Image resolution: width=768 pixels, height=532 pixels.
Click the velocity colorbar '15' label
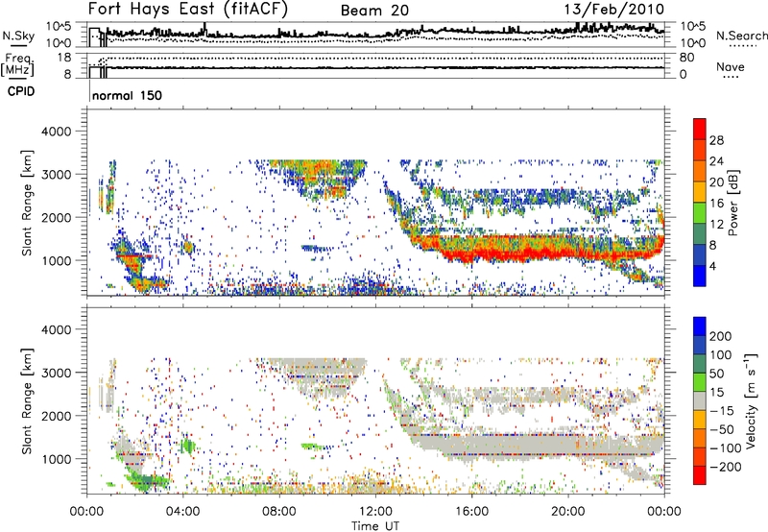tap(716, 393)
